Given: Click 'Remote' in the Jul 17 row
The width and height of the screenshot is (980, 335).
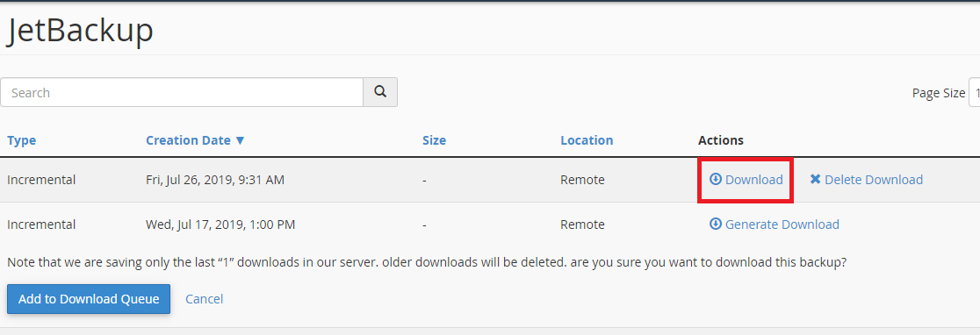Looking at the screenshot, I should [x=582, y=224].
